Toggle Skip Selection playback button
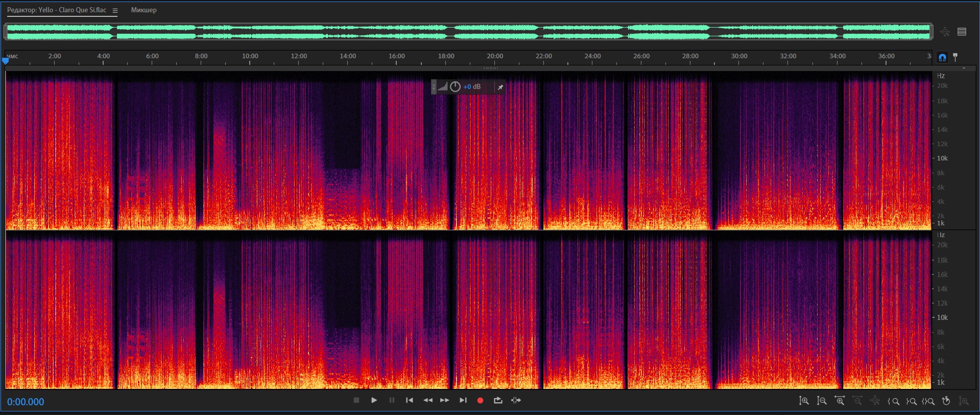 coord(516,401)
